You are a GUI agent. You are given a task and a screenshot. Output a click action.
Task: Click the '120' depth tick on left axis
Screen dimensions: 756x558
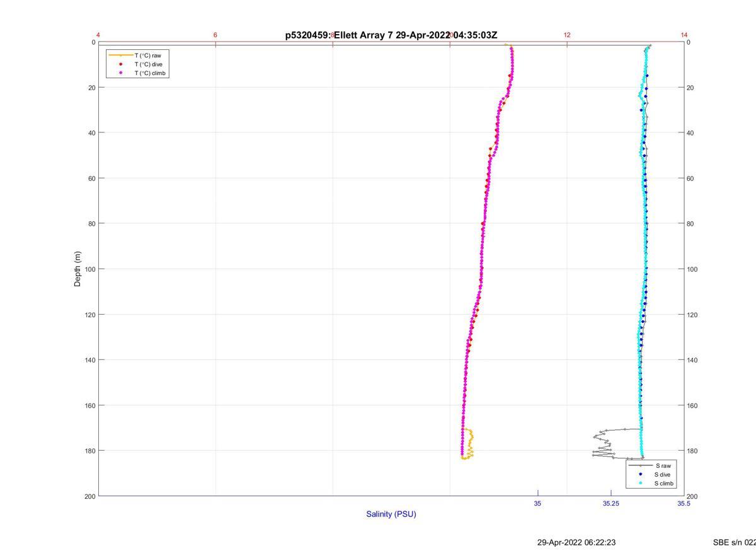click(89, 315)
